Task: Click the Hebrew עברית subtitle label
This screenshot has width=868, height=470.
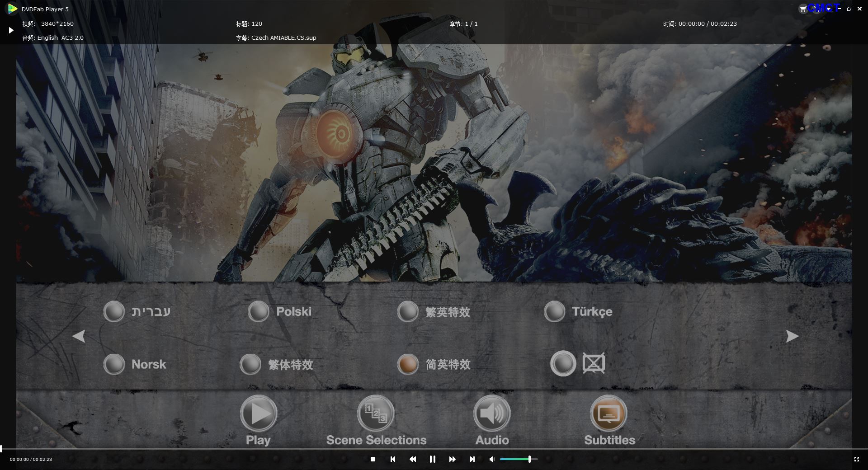Action: point(151,311)
